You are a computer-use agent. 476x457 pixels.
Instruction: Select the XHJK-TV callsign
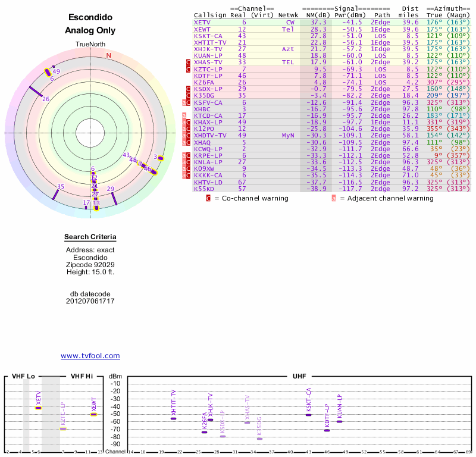208,49
